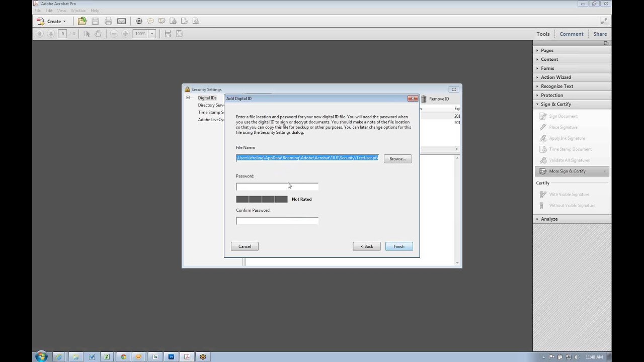
Task: Click the highlight text icon in toolbar
Action: pos(162,21)
